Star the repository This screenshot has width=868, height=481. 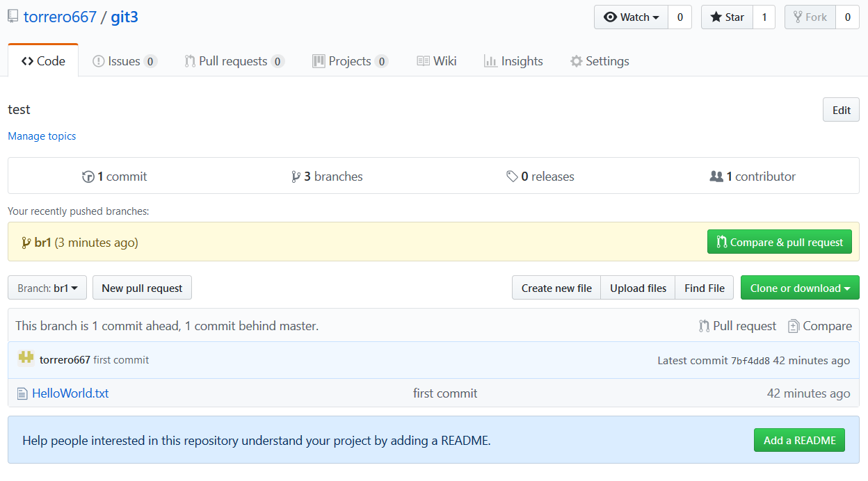(x=727, y=17)
